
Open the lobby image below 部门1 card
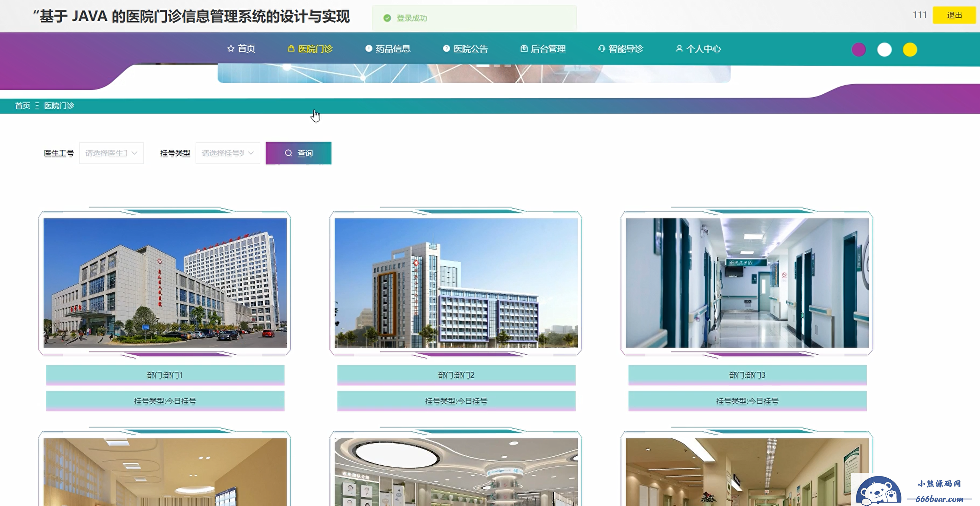click(x=165, y=472)
